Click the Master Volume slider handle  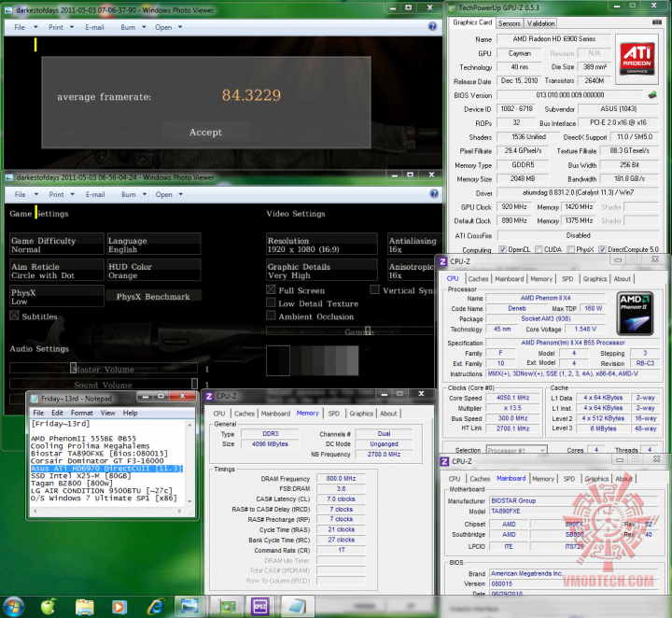coord(74,368)
